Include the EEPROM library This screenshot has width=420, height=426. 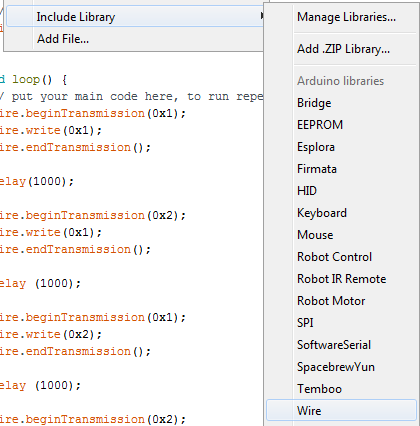coord(342,125)
